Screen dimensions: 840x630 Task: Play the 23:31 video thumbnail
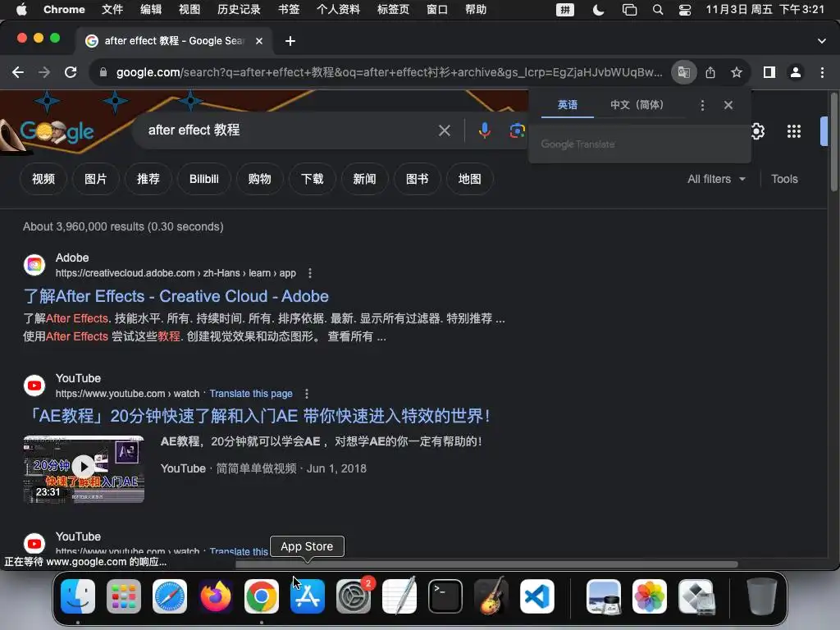84,469
